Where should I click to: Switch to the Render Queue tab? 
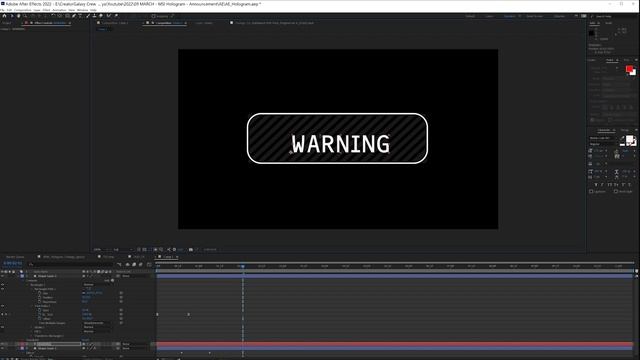(15, 257)
